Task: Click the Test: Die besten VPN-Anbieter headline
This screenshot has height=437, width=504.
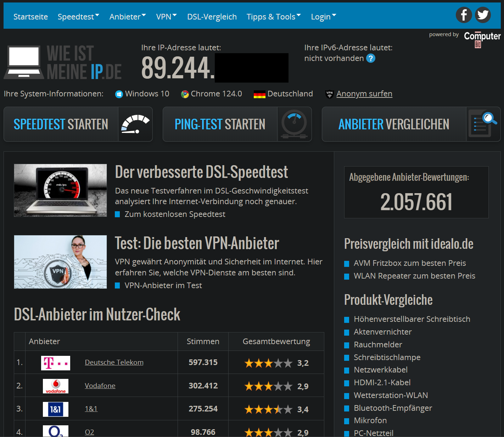Action: (x=197, y=243)
